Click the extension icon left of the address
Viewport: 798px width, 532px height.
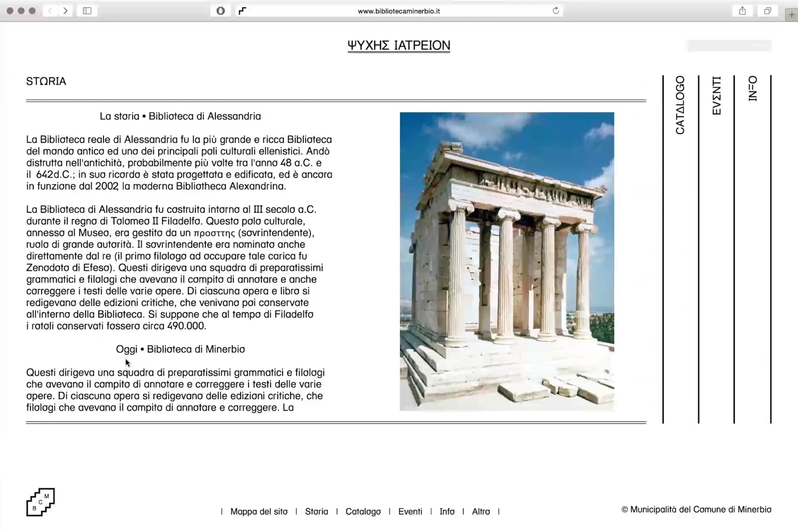pos(242,11)
